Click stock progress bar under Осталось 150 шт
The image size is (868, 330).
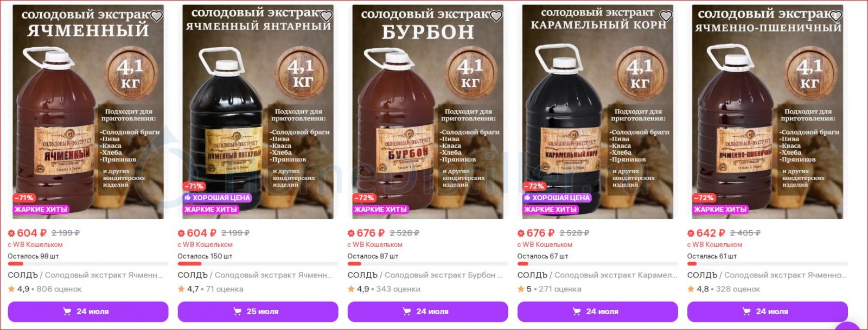click(x=258, y=264)
